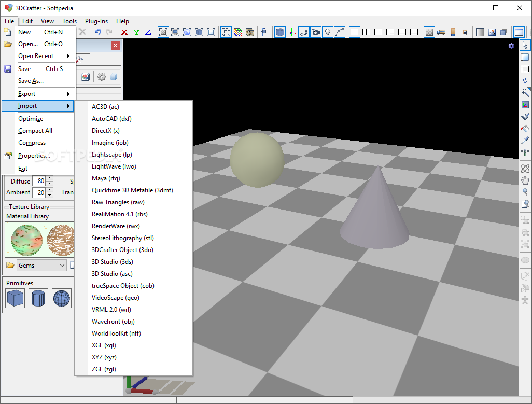Import an AutoCAD (dxf) file
The image size is (532, 404).
[x=134, y=118]
